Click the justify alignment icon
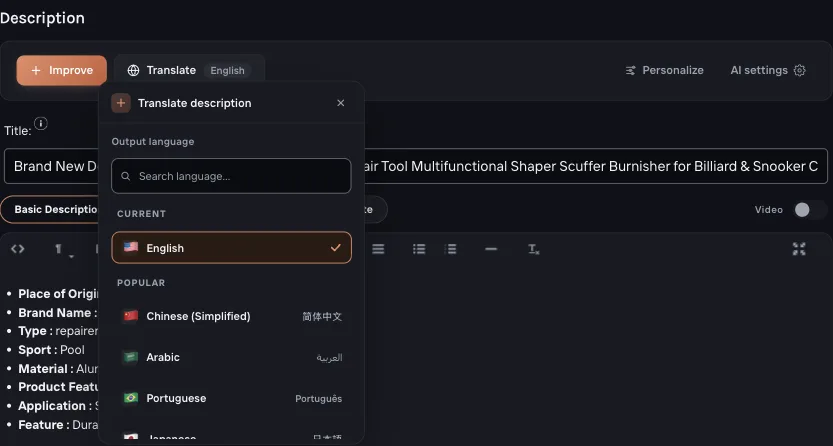The image size is (833, 446). (x=378, y=249)
